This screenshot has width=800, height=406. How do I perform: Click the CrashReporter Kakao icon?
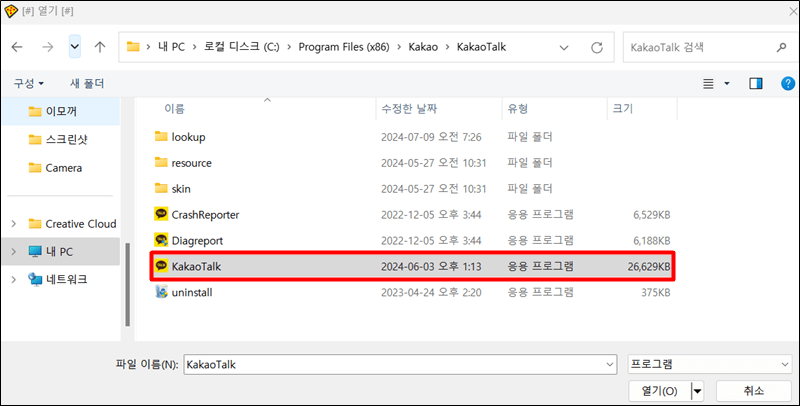click(161, 214)
